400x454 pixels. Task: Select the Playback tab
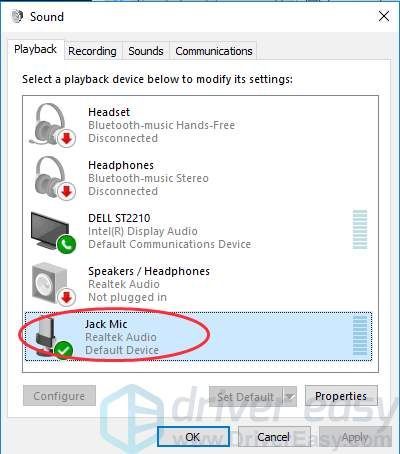pyautogui.click(x=35, y=49)
